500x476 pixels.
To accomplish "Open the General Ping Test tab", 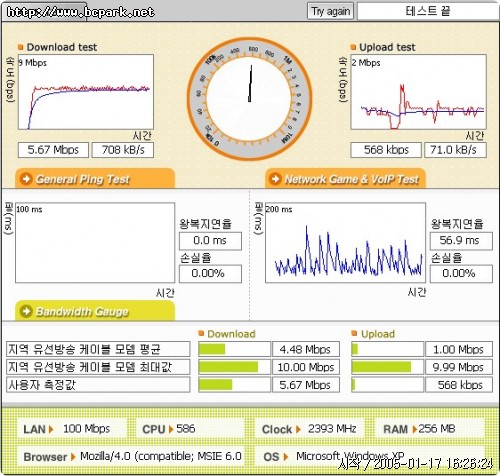I will pos(95,179).
